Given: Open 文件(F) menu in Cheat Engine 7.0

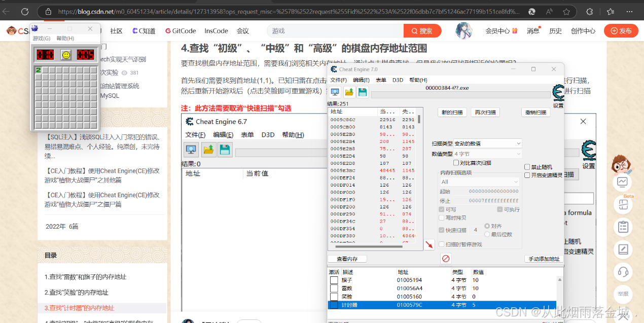Looking at the screenshot, I should coord(339,80).
